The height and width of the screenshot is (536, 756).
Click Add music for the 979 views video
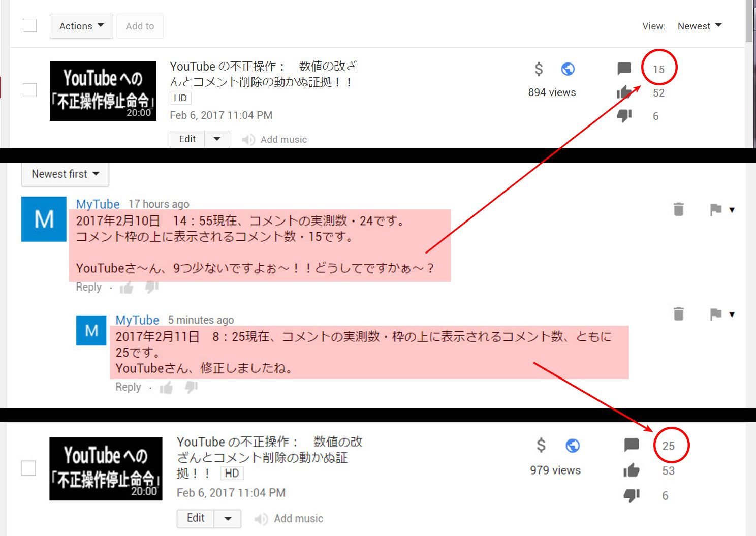tap(298, 519)
